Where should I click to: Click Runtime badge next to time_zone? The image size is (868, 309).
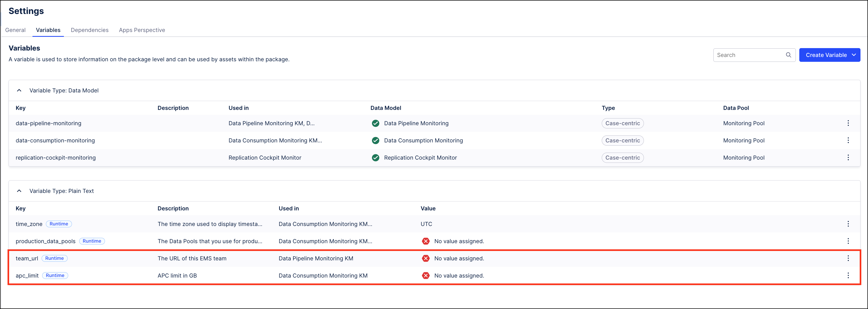pos(59,224)
